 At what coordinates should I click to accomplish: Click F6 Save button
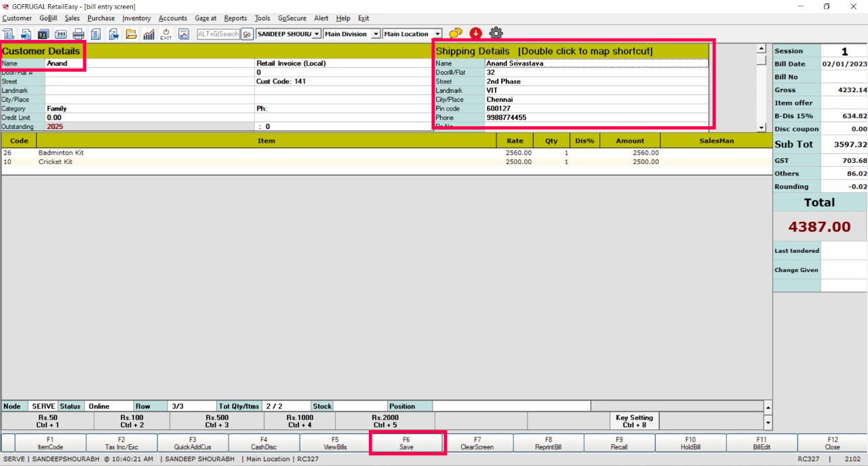(x=406, y=443)
